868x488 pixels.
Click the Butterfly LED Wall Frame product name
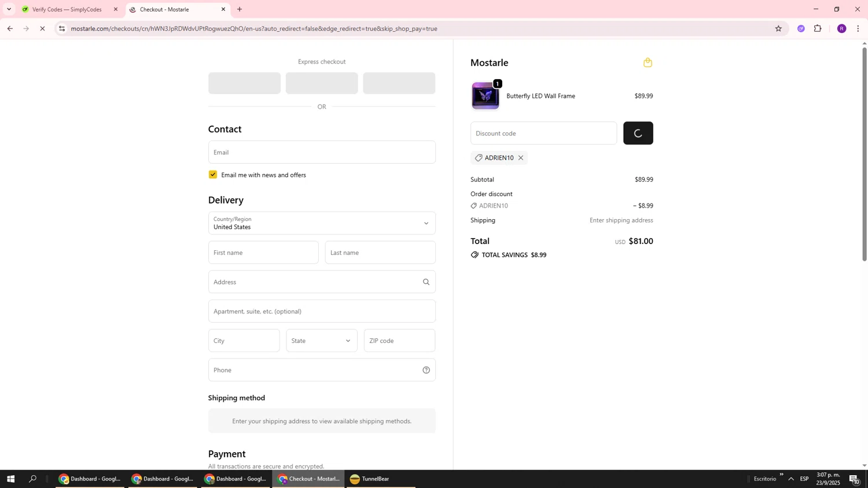(540, 96)
